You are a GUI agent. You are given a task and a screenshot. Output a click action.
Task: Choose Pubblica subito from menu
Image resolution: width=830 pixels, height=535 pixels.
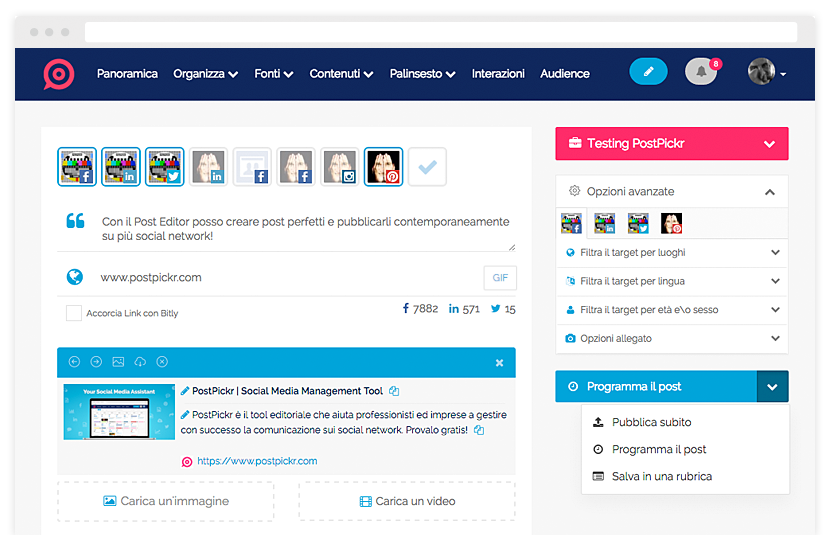pyautogui.click(x=685, y=422)
